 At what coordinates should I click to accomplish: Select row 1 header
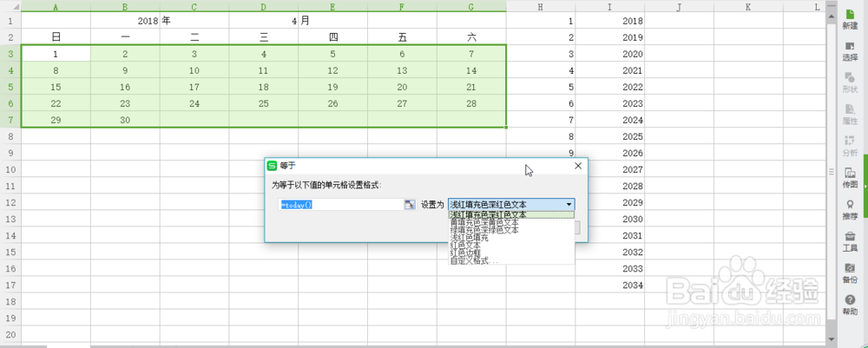pyautogui.click(x=10, y=21)
